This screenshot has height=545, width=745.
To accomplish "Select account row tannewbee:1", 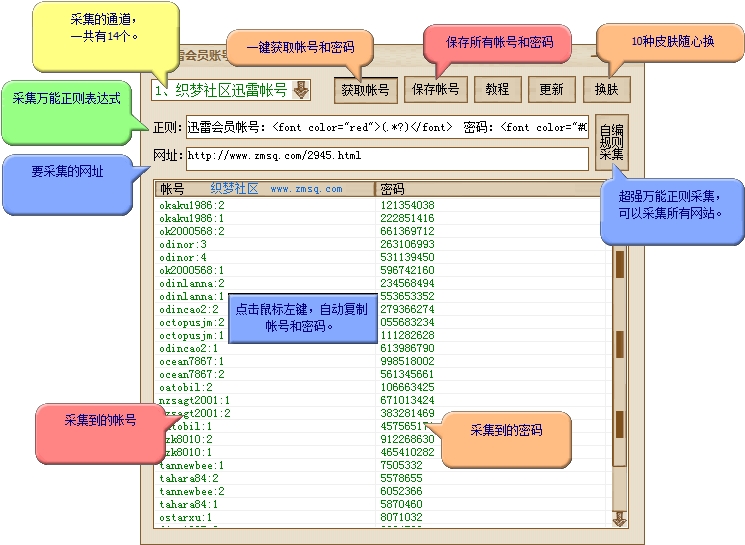I will 192,465.
